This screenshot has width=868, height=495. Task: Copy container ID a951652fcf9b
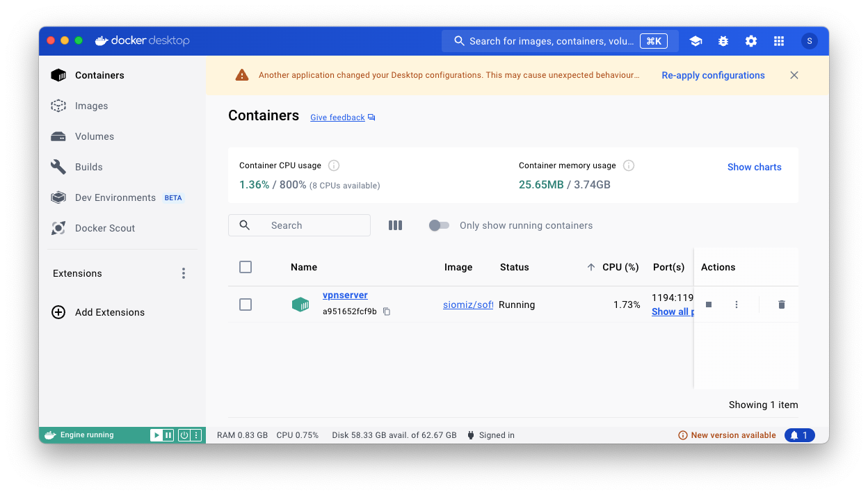[387, 311]
